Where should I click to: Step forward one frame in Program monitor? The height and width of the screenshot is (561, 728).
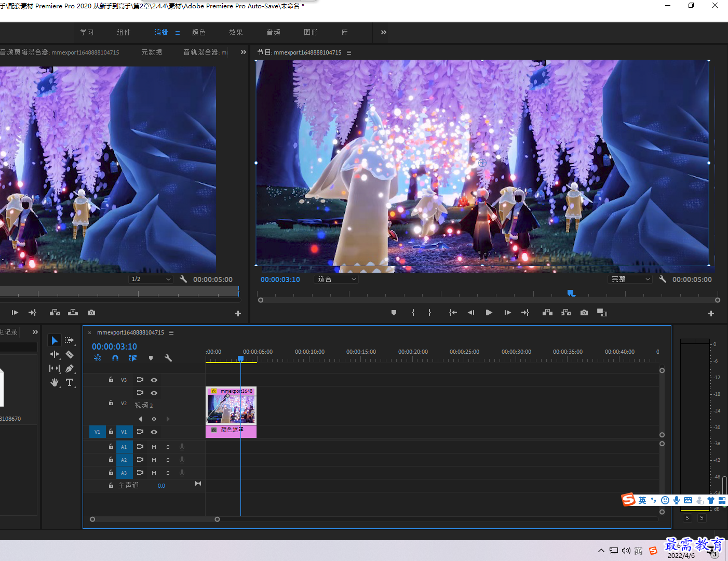pyautogui.click(x=507, y=313)
